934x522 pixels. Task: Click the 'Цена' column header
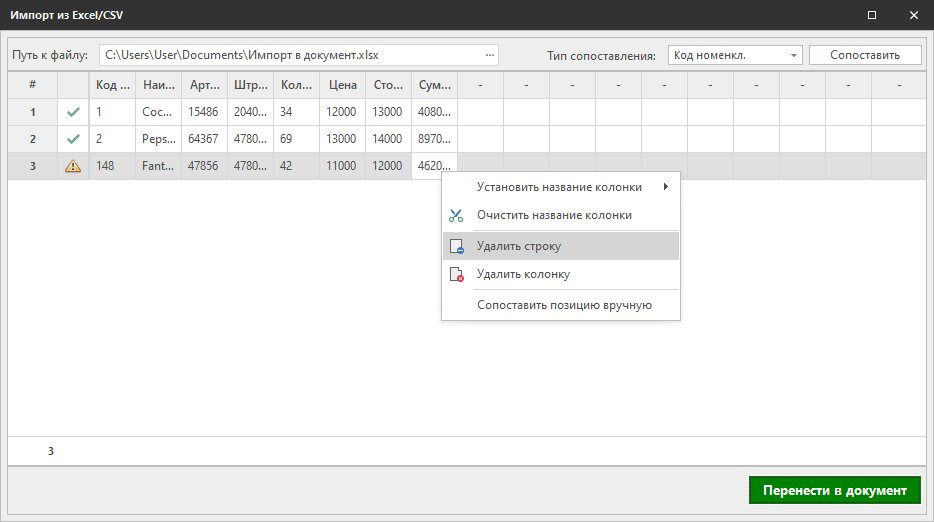[343, 85]
